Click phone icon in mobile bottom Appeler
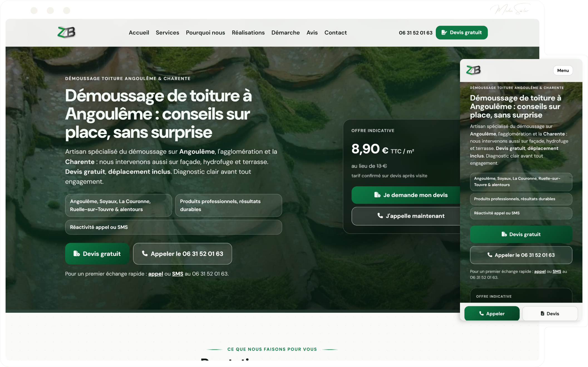 (481, 313)
